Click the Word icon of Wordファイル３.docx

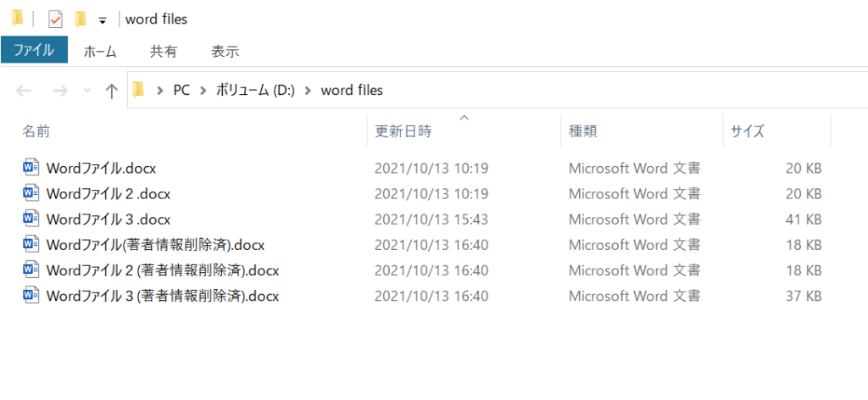click(31, 219)
